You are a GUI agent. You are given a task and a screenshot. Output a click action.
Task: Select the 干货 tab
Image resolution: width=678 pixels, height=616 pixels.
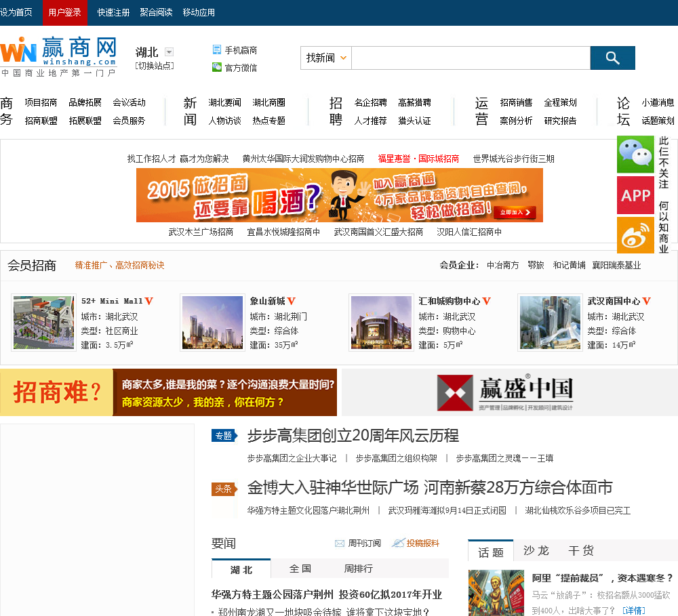581,551
